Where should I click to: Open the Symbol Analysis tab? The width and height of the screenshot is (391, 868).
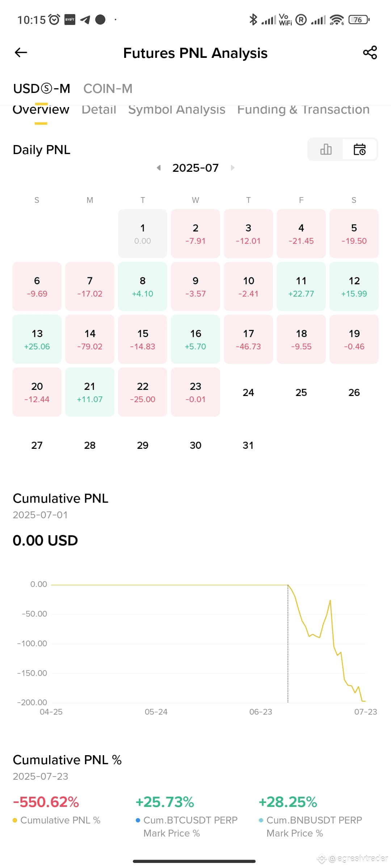[177, 110]
